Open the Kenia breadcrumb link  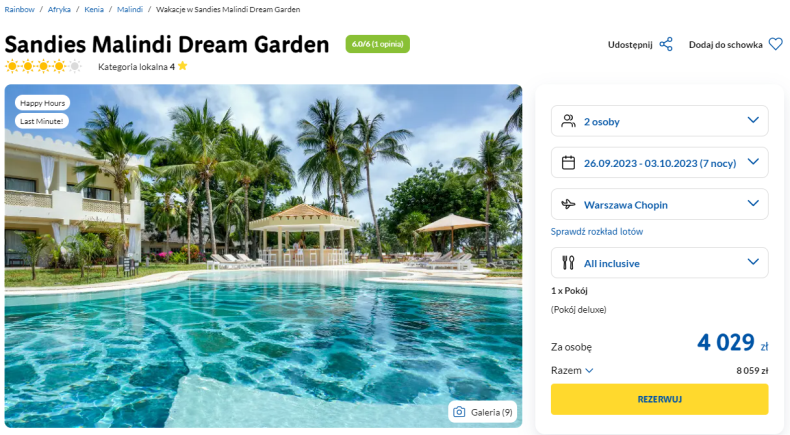click(x=94, y=9)
